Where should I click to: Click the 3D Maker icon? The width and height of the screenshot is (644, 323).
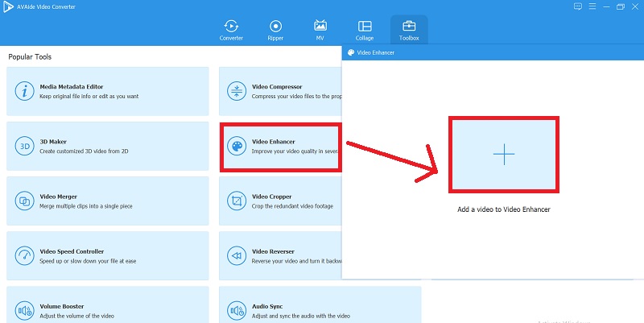click(25, 147)
